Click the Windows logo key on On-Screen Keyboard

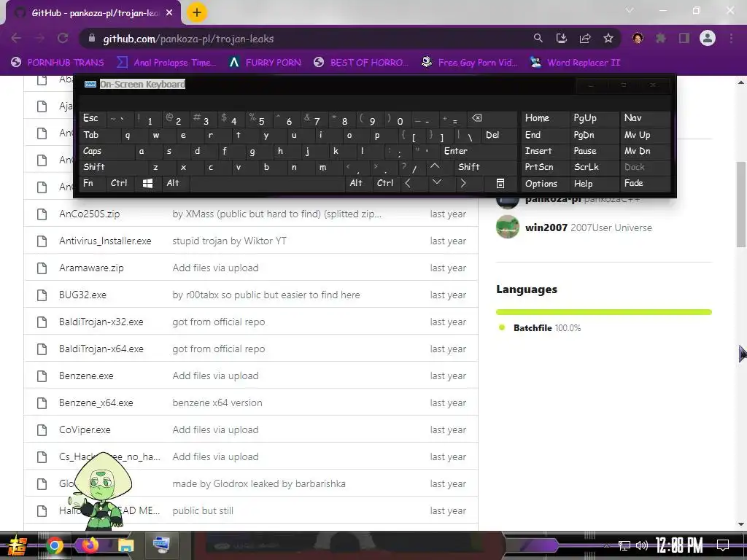[147, 183]
